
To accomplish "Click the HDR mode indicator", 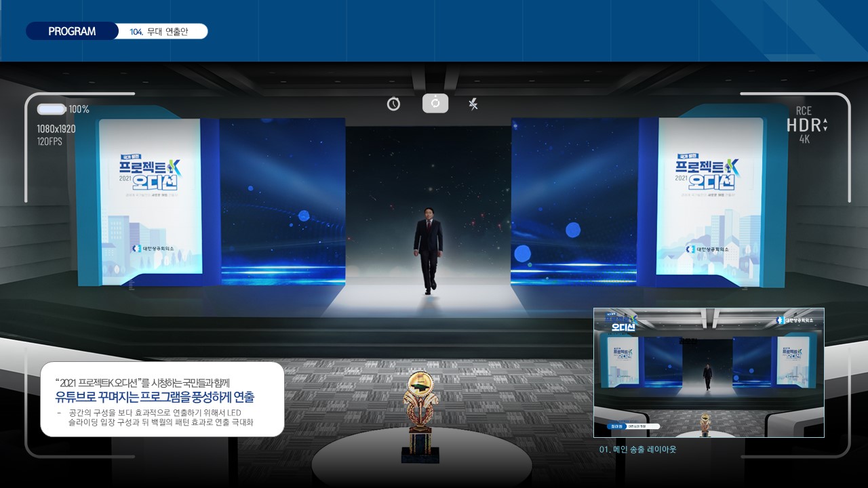I will (x=807, y=125).
